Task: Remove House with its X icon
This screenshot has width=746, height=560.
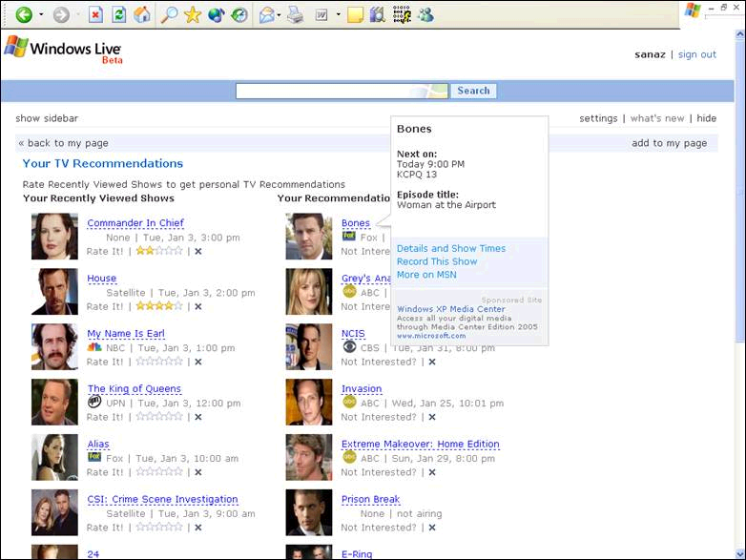Action: tap(197, 306)
